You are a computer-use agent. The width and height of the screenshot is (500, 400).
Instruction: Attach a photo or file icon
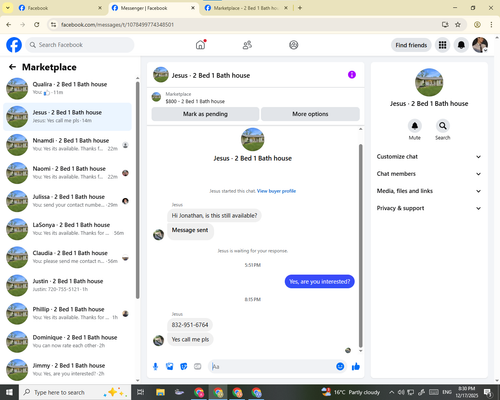170,367
